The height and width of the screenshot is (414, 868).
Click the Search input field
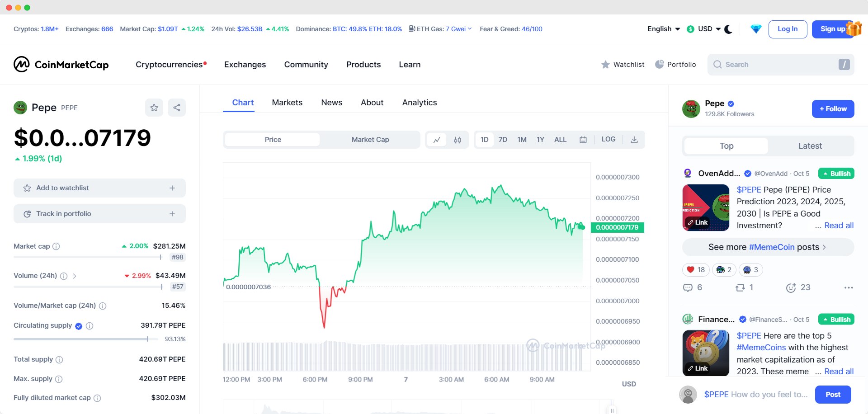(x=781, y=65)
